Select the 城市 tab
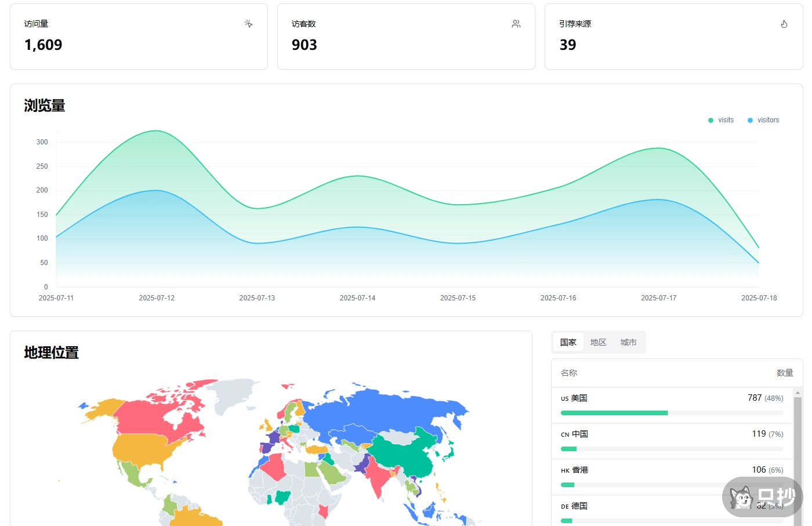Image resolution: width=812 pixels, height=526 pixels. pos(628,342)
